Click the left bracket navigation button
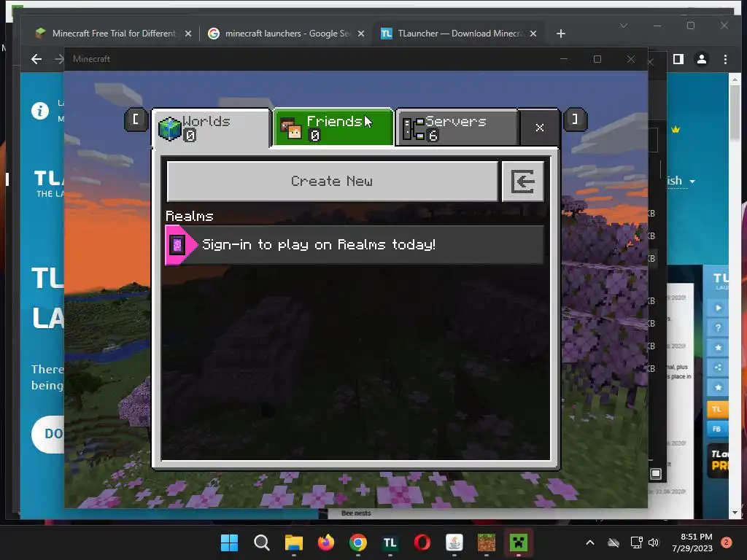Screen dimensions: 747x560 tap(136, 119)
